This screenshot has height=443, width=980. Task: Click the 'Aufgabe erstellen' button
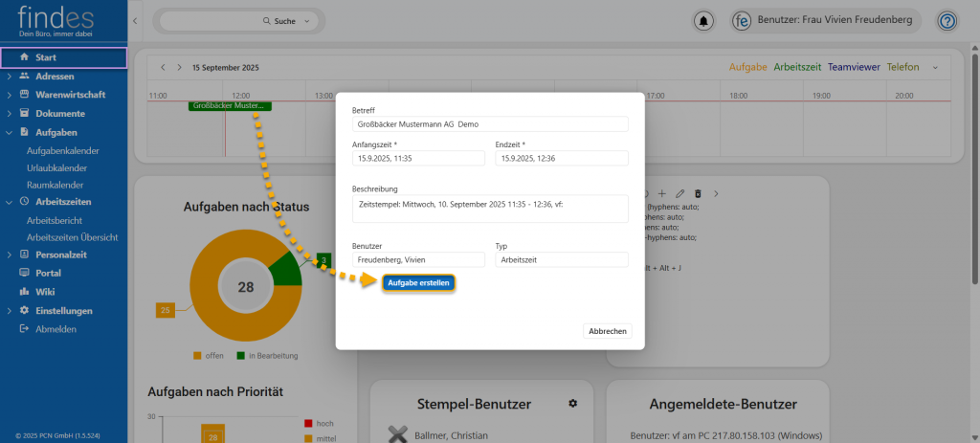(x=417, y=283)
